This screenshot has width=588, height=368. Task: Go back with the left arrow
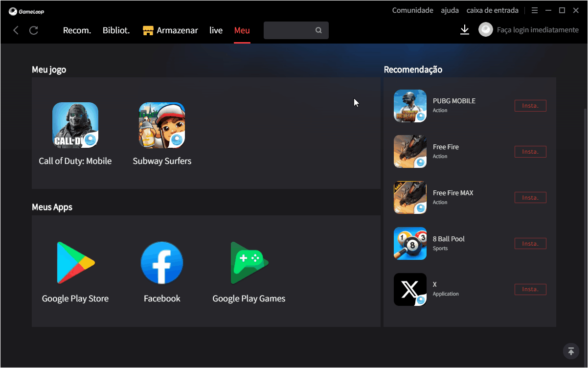pos(16,30)
